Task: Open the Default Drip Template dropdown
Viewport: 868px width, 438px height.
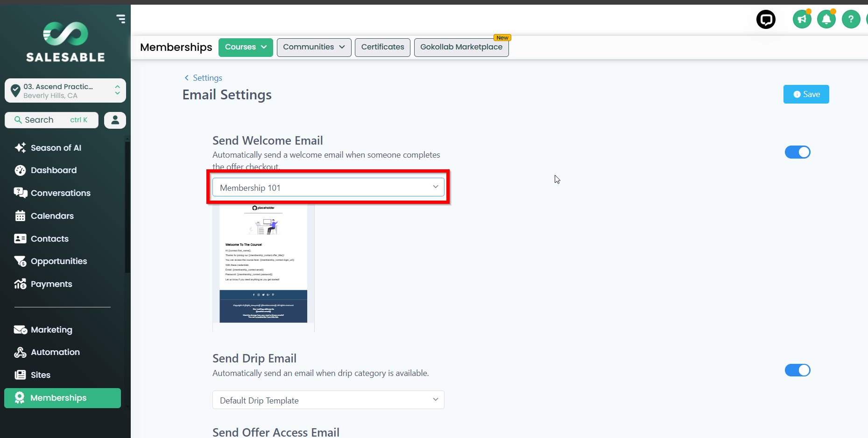Action: (328, 400)
